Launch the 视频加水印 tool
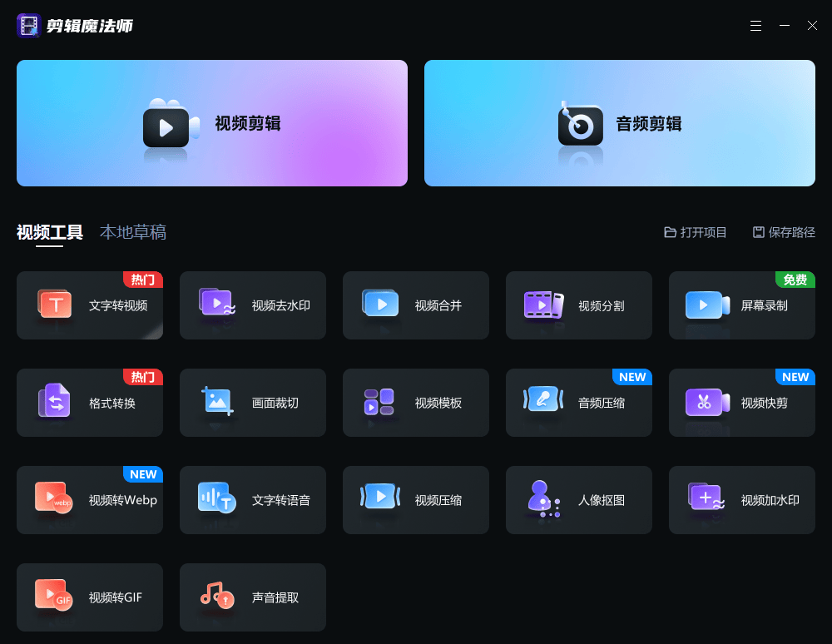Image resolution: width=832 pixels, height=644 pixels. coord(741,500)
